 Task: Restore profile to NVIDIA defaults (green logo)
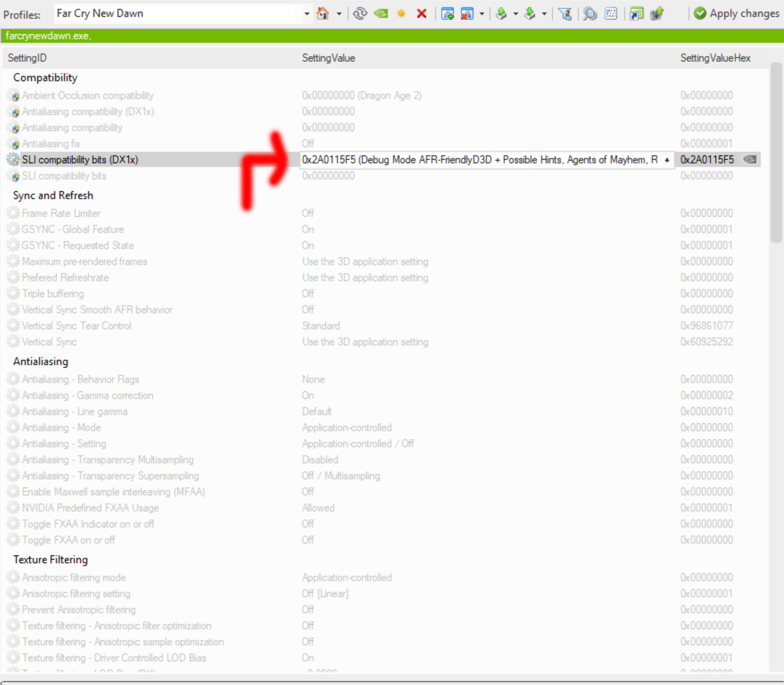pos(381,13)
